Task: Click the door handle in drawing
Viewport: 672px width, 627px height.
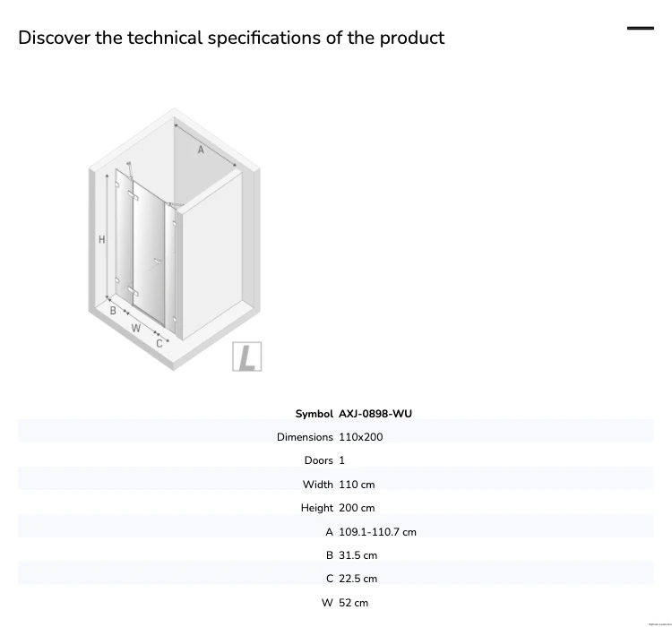Action: [158, 261]
